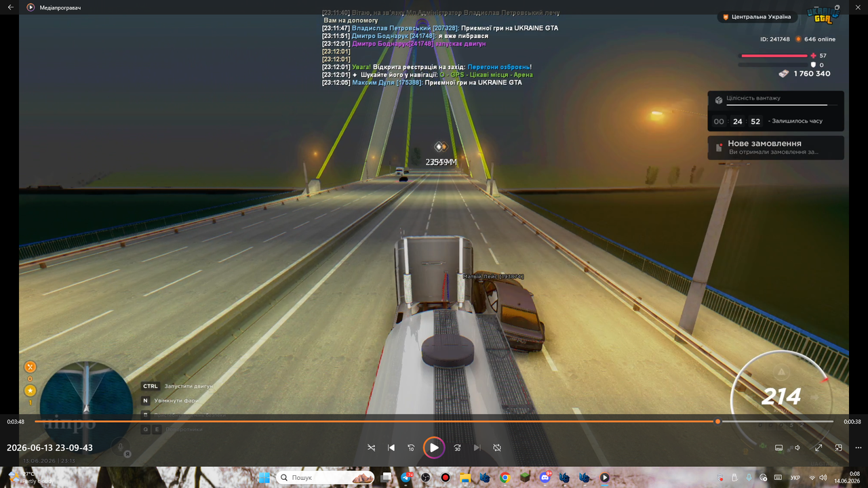Seek within the unplayed end of the progress bar
The width and height of the screenshot is (868, 488).
[x=777, y=422]
